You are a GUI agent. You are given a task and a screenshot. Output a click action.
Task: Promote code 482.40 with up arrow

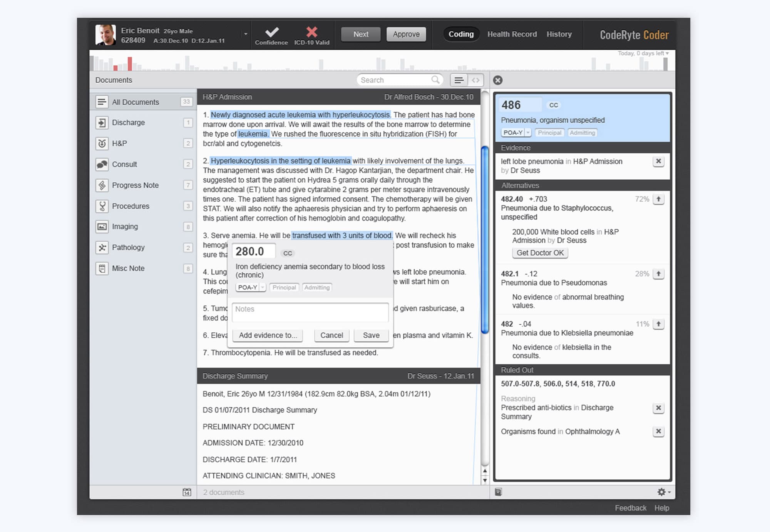coord(658,199)
